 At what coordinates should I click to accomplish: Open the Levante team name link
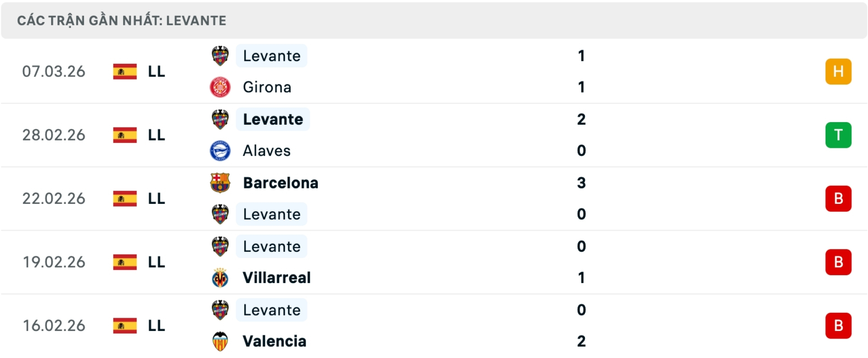(271, 56)
